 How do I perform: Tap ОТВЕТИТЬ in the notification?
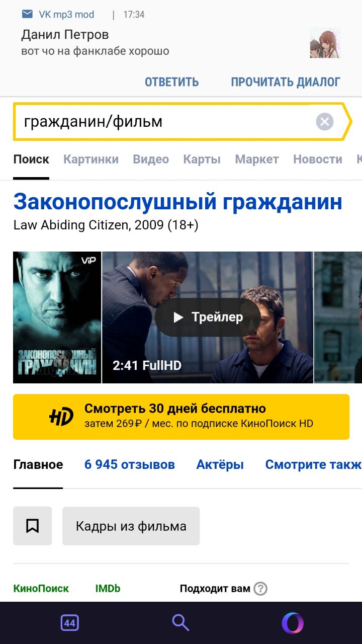click(x=172, y=82)
